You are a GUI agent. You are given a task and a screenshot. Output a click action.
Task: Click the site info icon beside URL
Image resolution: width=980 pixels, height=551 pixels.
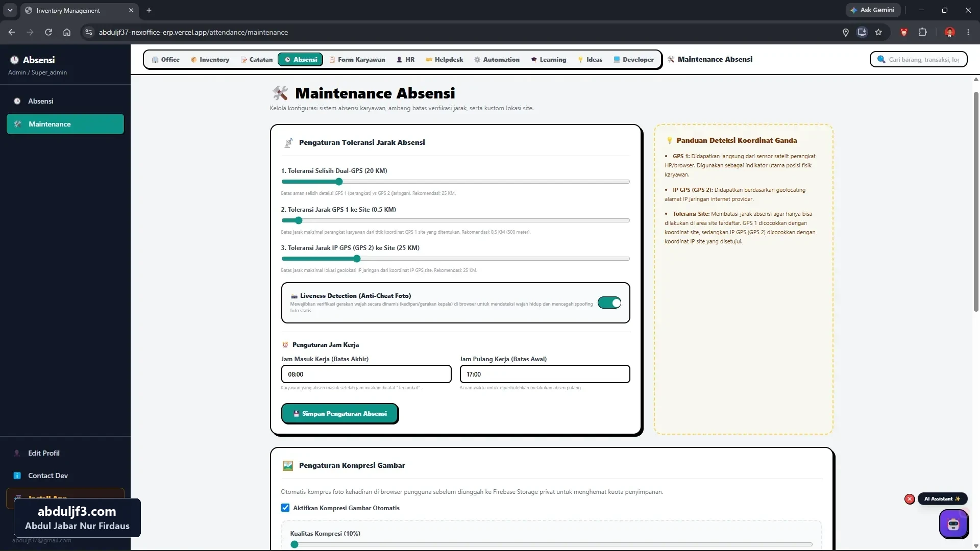point(89,32)
